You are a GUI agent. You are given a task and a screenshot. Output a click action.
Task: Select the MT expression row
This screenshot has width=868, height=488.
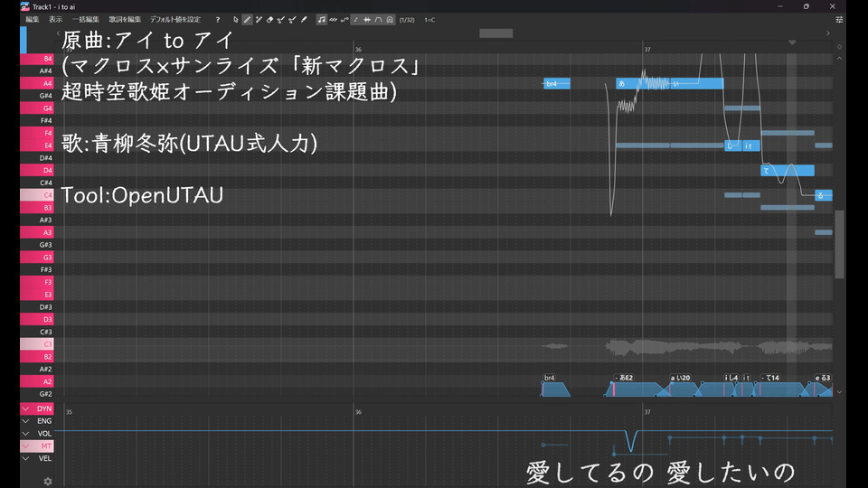pos(37,446)
